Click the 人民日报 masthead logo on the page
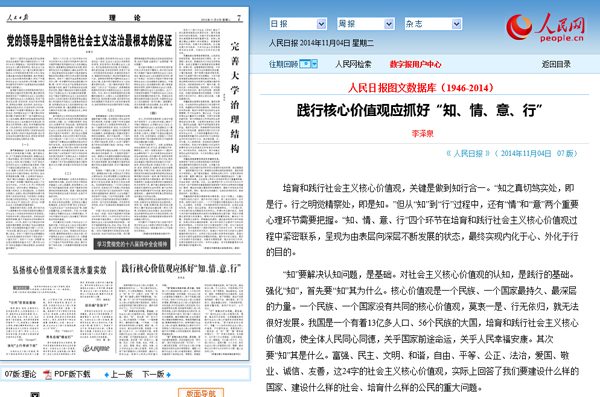 tap(18, 18)
